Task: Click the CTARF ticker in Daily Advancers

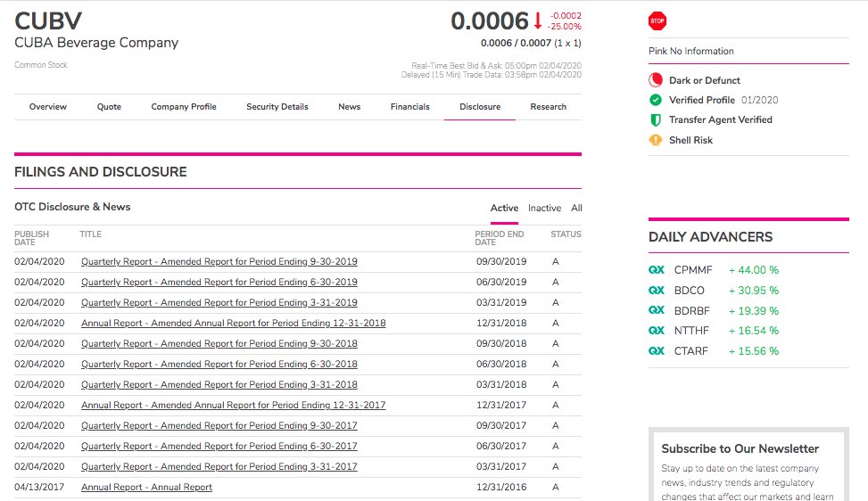Action: point(690,351)
